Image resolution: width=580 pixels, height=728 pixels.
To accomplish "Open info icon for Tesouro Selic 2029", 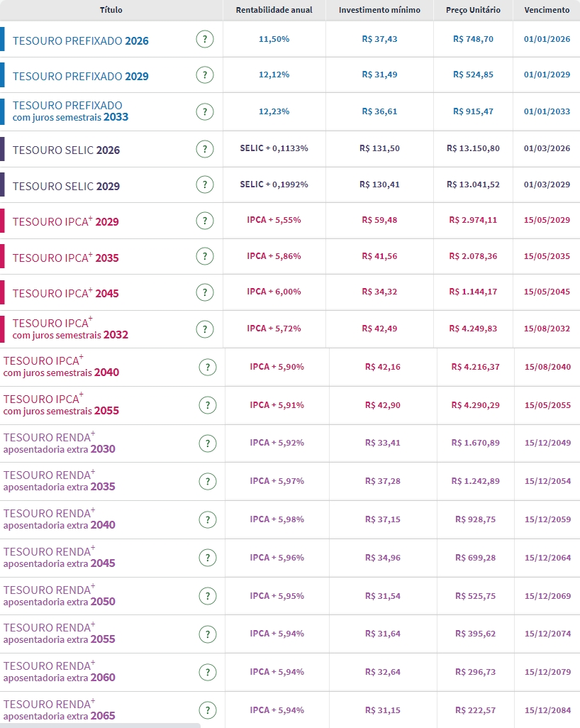I will (x=205, y=185).
